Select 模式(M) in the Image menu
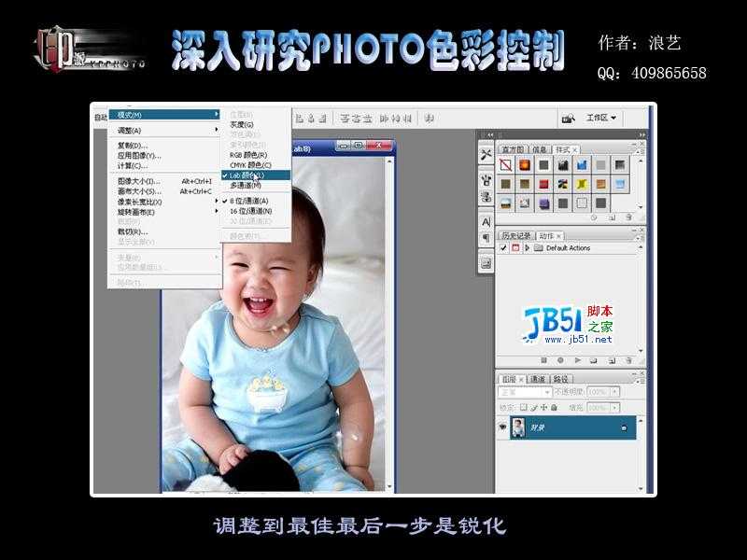This screenshot has height=560, width=747. tap(165, 115)
